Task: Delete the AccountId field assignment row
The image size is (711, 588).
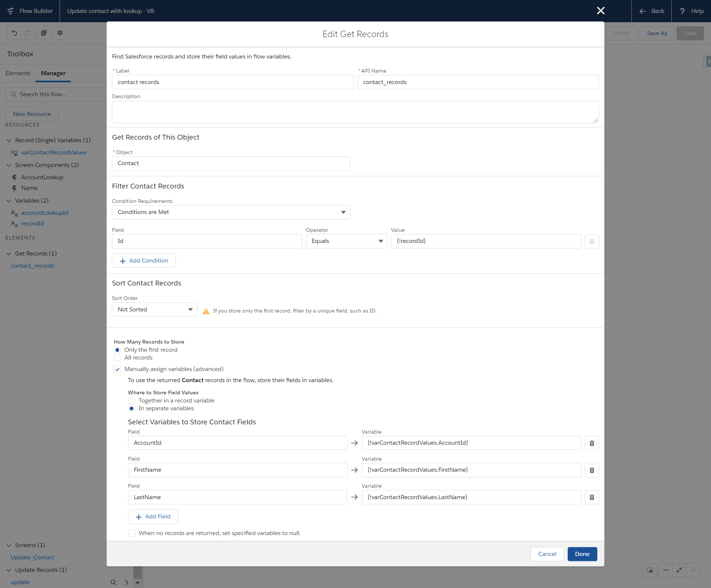Action: point(592,443)
